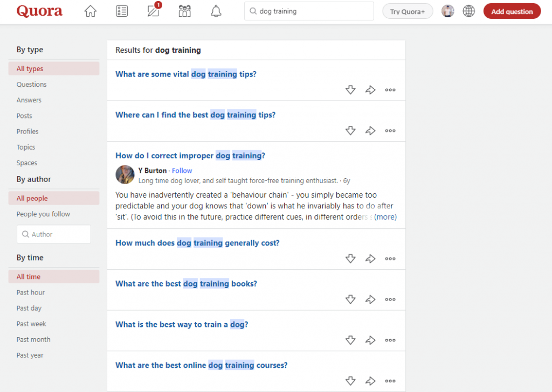This screenshot has width=552, height=392.
Task: Click the 'Try Quora+' button
Action: (408, 11)
